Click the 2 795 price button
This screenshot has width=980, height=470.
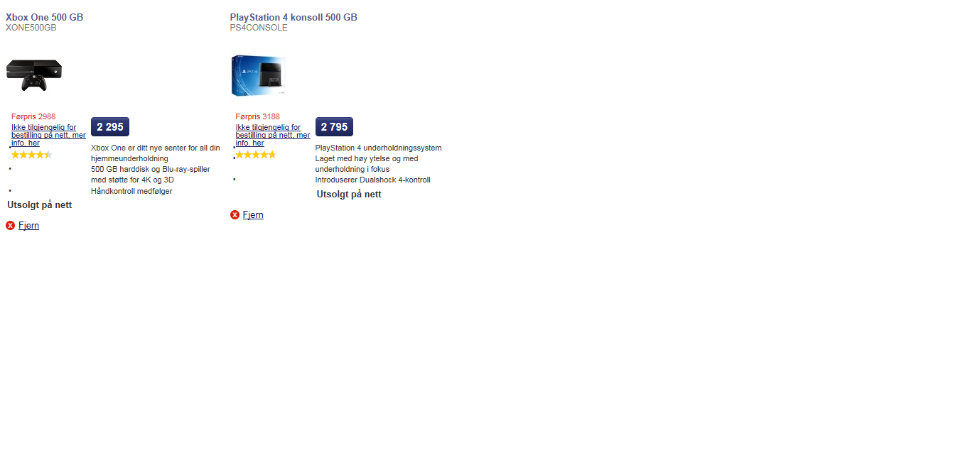point(334,127)
